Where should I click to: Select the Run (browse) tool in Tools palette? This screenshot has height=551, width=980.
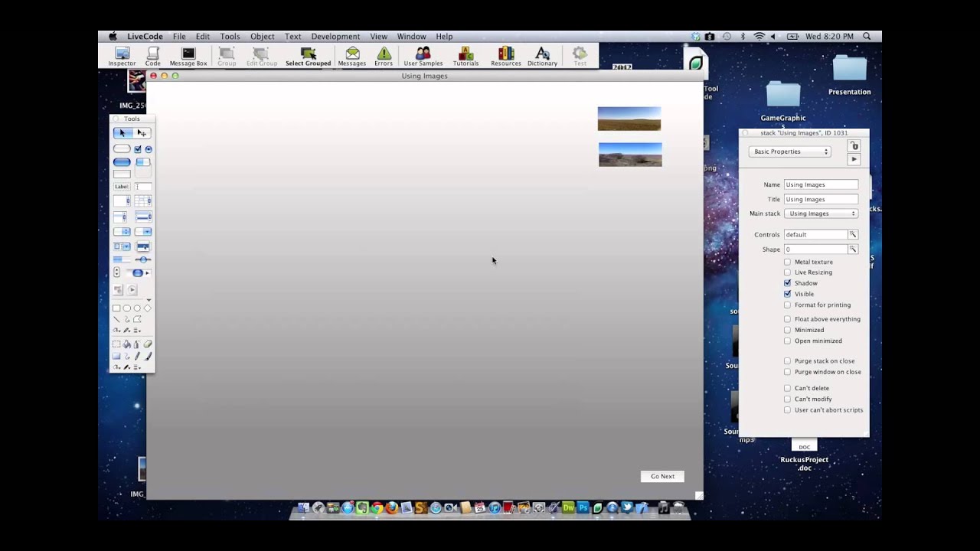pos(122,133)
